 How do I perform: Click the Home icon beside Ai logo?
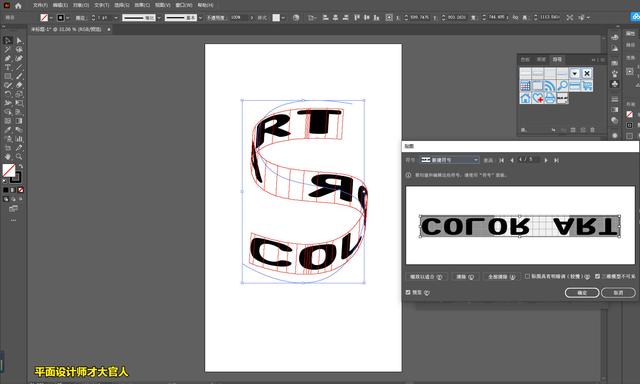point(18,5)
